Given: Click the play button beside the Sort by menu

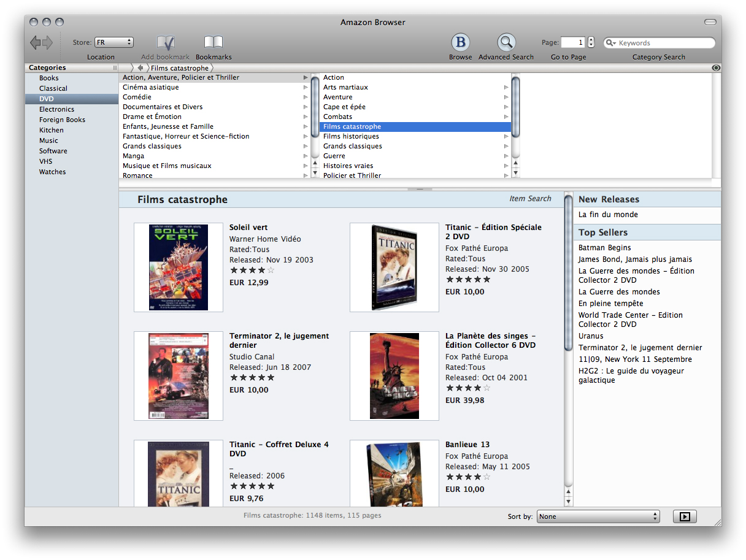Looking at the screenshot, I should coord(685,516).
